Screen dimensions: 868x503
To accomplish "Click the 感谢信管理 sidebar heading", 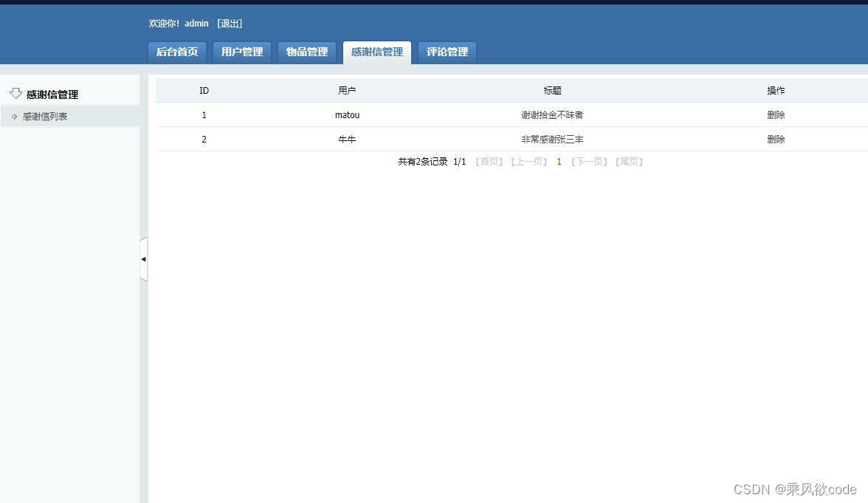I will point(52,95).
